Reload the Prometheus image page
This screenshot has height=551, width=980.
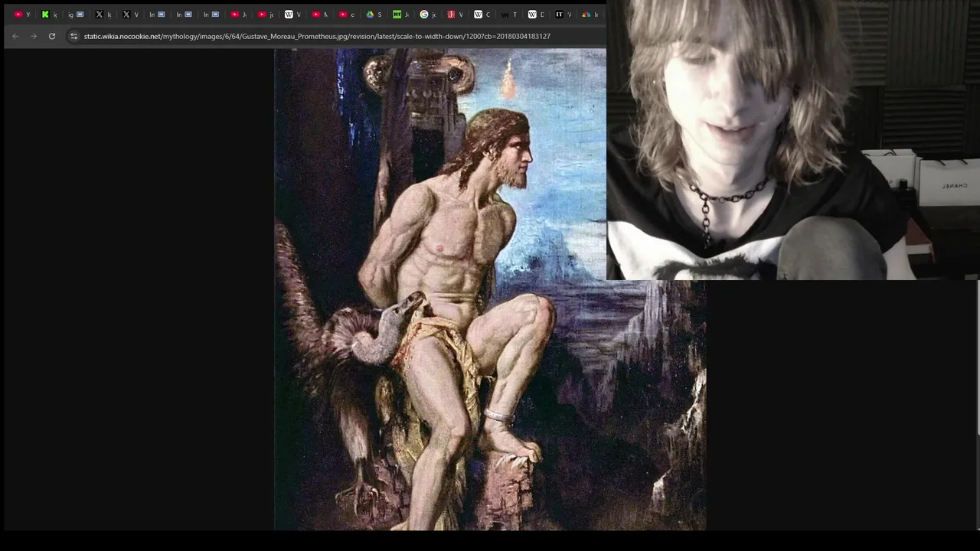(52, 36)
